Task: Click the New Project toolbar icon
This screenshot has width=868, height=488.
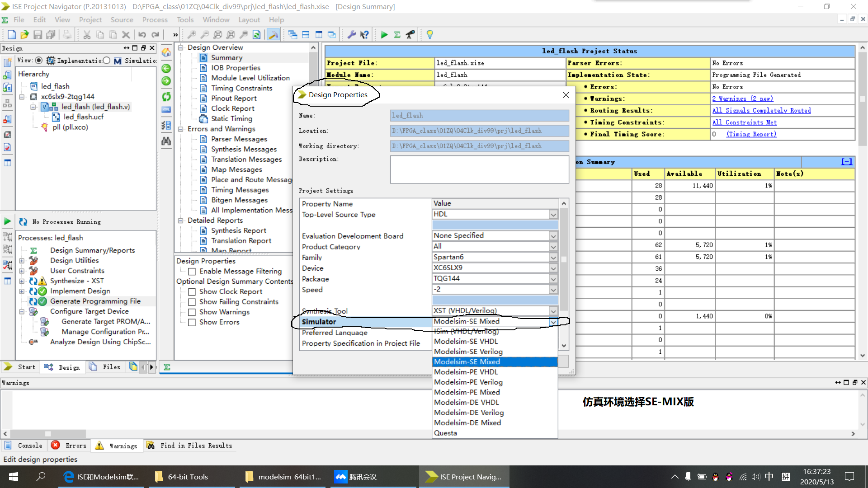Action: click(12, 35)
